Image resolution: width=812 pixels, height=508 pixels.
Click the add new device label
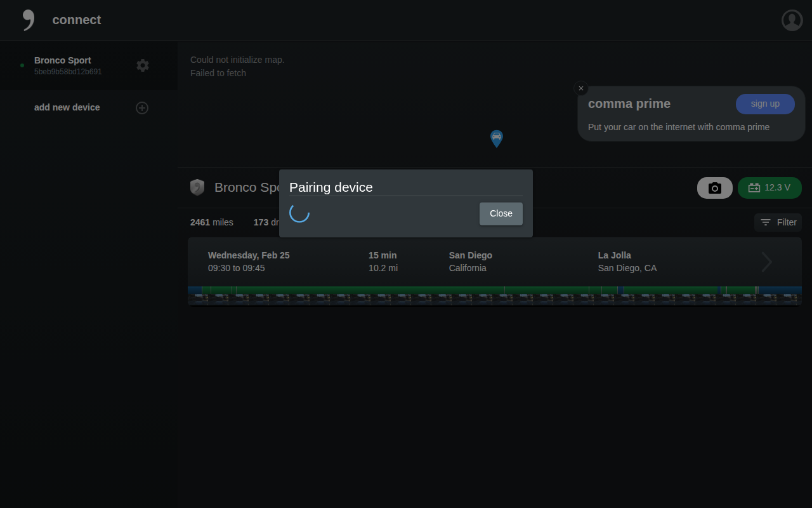(67, 107)
